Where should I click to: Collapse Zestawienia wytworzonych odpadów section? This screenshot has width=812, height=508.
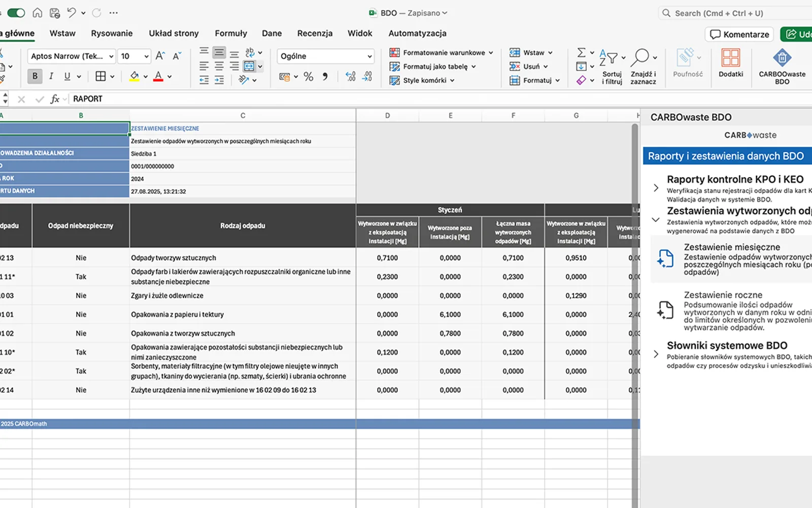coord(656,219)
